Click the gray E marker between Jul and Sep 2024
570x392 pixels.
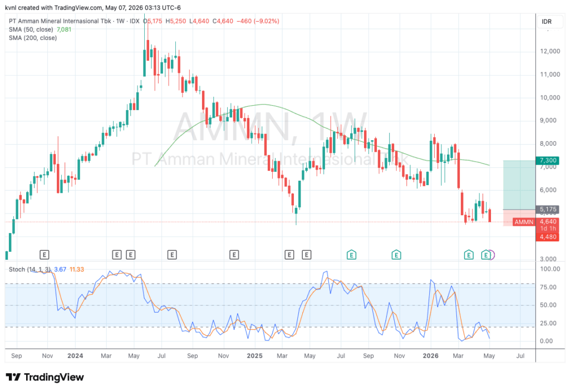point(172,255)
